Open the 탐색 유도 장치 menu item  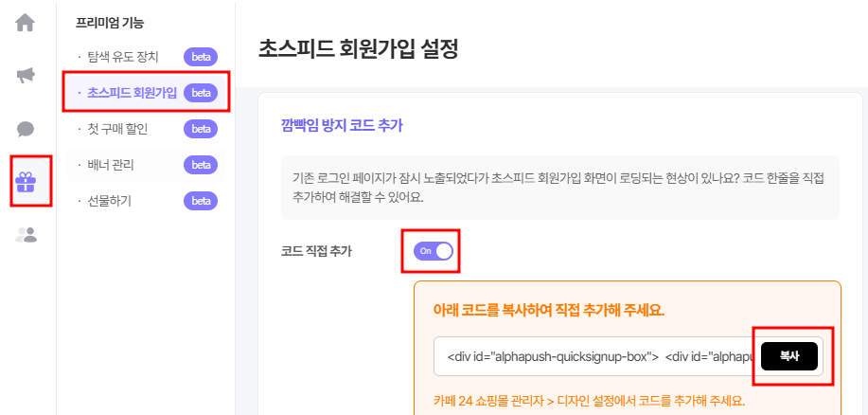tap(123, 57)
